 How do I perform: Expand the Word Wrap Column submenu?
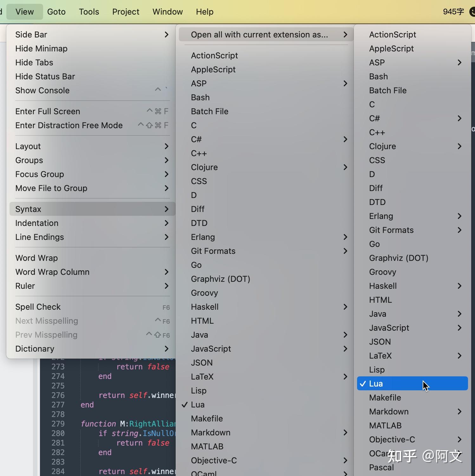click(92, 272)
